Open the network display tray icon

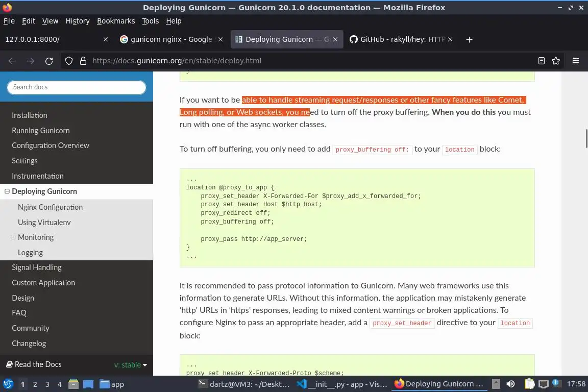543,384
